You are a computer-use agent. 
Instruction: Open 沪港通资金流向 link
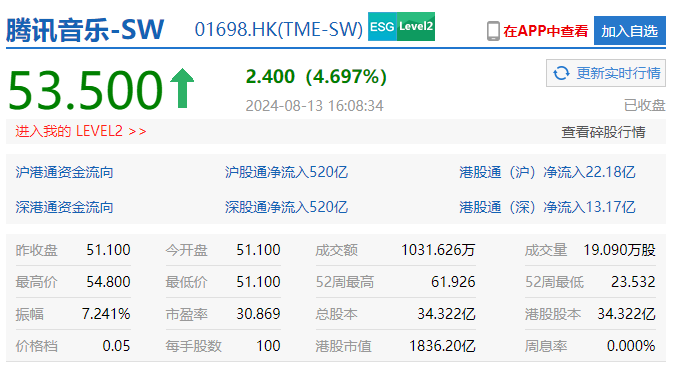65,172
